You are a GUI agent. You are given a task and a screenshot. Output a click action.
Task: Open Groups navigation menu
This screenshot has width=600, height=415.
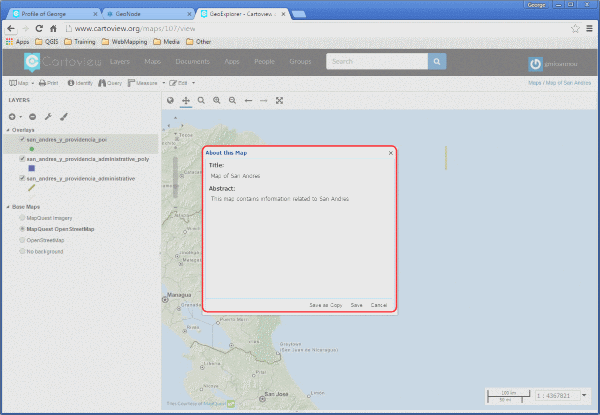[300, 62]
